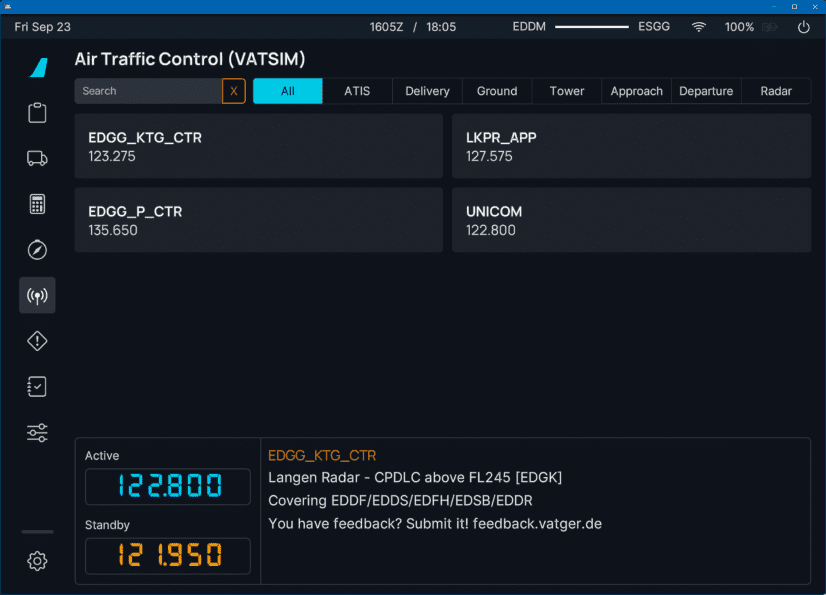Open the ground services truck page
826x595 pixels.
37,158
